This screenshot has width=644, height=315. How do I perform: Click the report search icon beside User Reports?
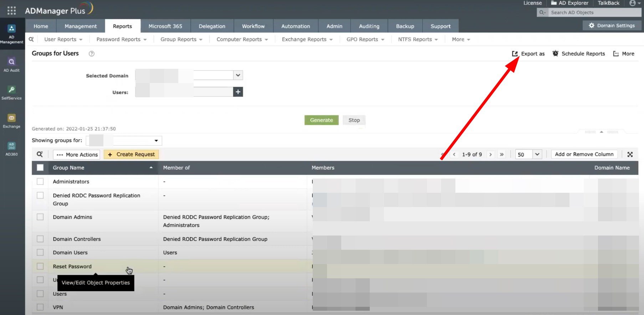31,39
